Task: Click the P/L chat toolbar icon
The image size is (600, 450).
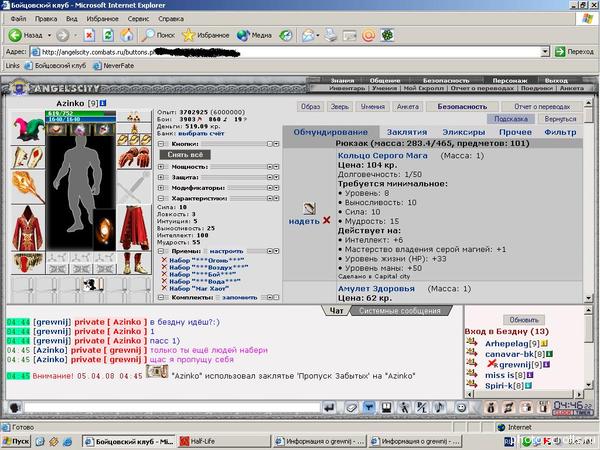Action: point(422,408)
